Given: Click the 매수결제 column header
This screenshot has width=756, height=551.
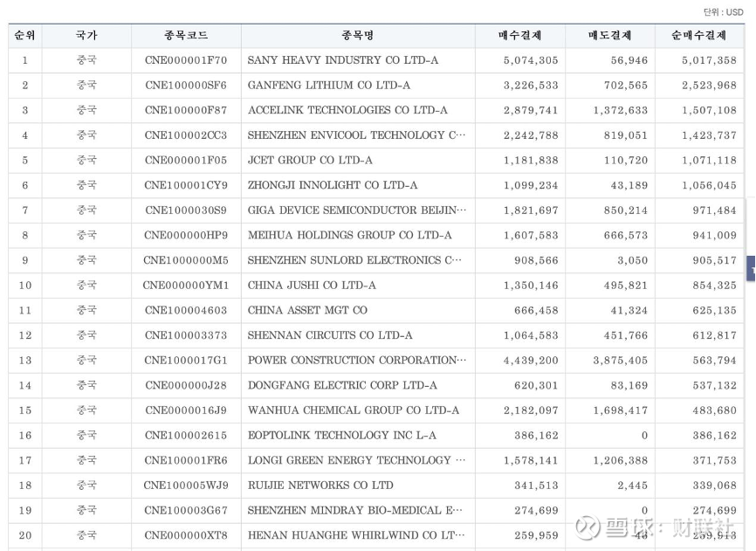Looking at the screenshot, I should coord(519,35).
